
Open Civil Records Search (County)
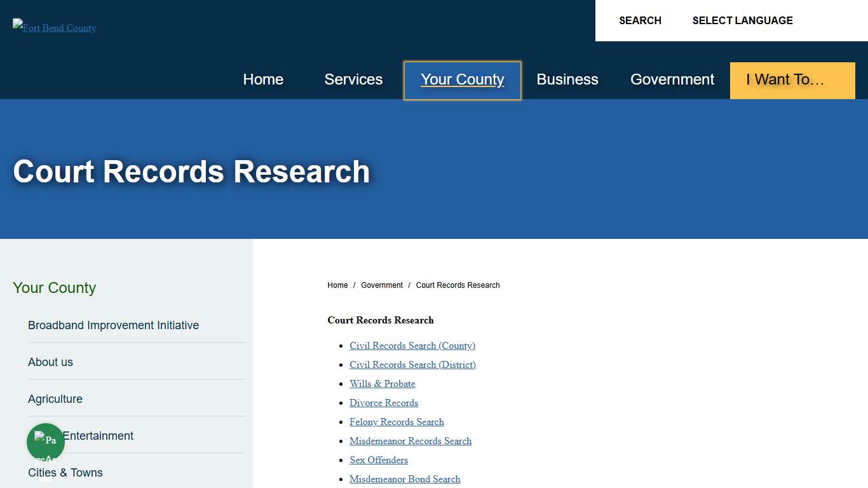412,345
